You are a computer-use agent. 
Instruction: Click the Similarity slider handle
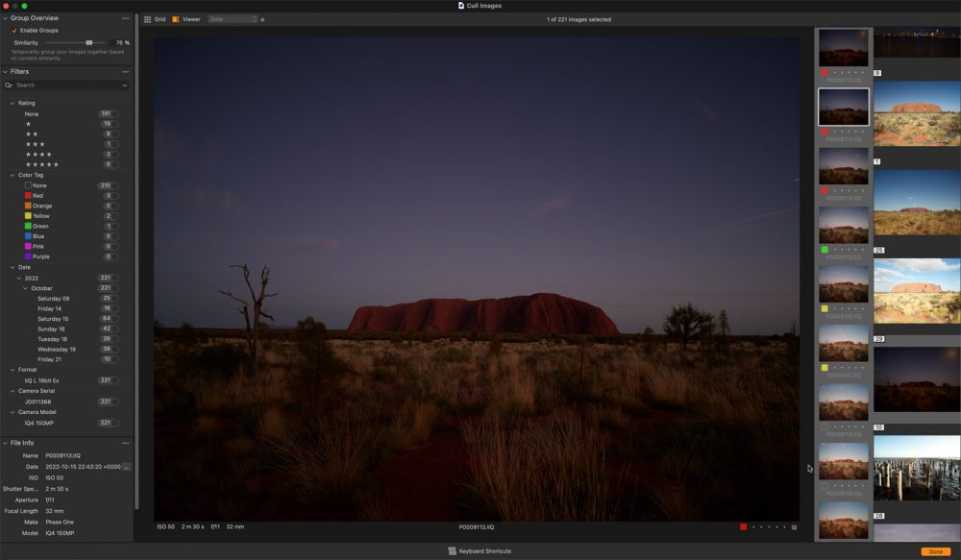(89, 42)
